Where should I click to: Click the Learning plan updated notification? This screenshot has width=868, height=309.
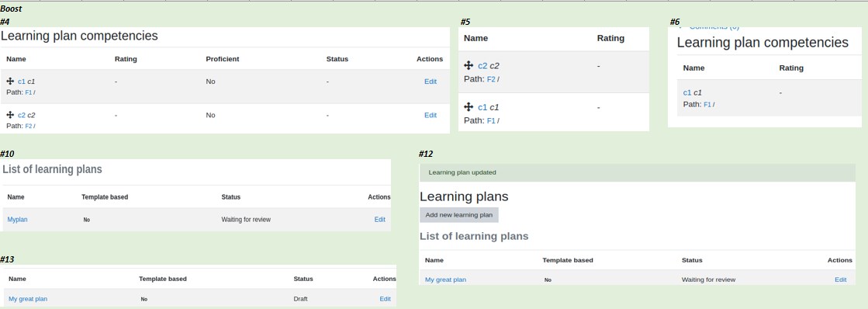pyautogui.click(x=637, y=172)
